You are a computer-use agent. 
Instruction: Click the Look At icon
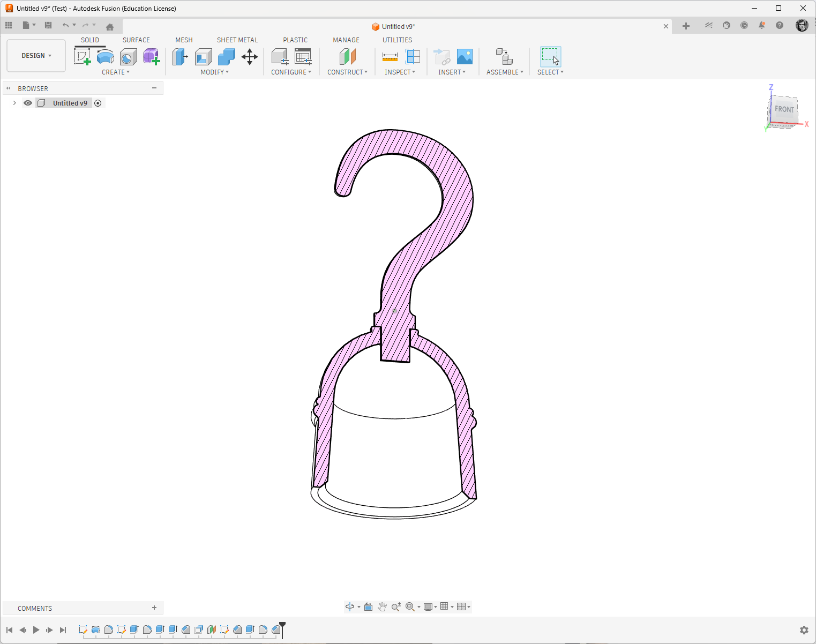coord(369,606)
